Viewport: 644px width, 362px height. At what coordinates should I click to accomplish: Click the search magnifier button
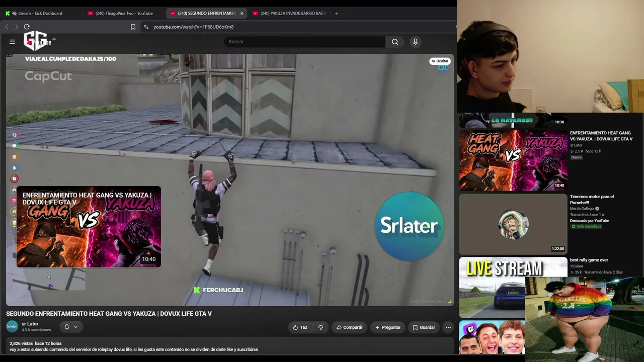(395, 42)
